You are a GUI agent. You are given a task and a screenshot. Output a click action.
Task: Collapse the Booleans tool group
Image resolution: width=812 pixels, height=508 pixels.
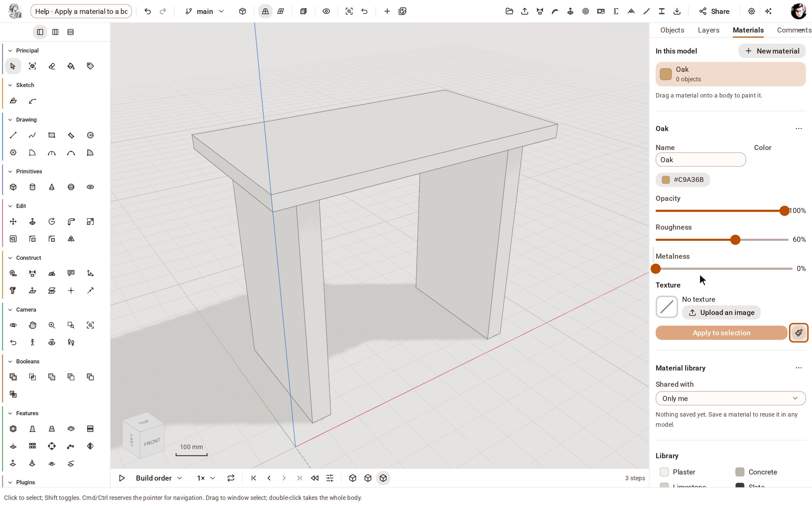[x=10, y=361]
